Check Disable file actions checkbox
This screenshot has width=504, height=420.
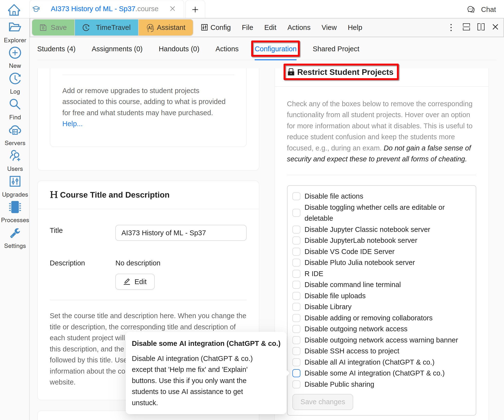[296, 196]
